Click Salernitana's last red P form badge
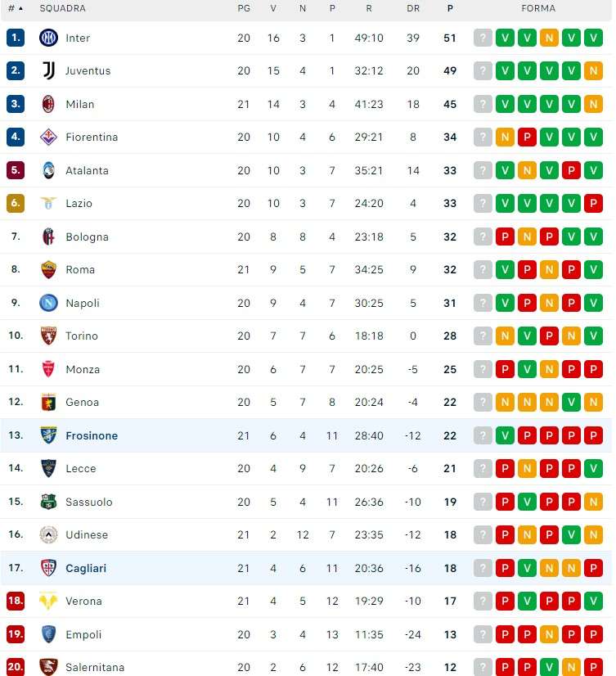 [x=594, y=667]
